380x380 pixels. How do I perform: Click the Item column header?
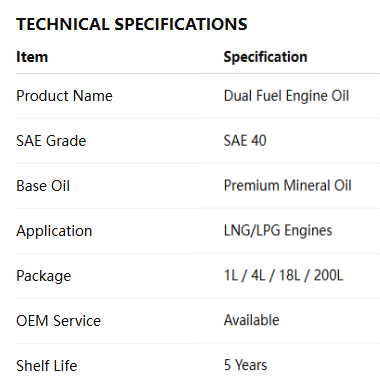pyautogui.click(x=32, y=57)
